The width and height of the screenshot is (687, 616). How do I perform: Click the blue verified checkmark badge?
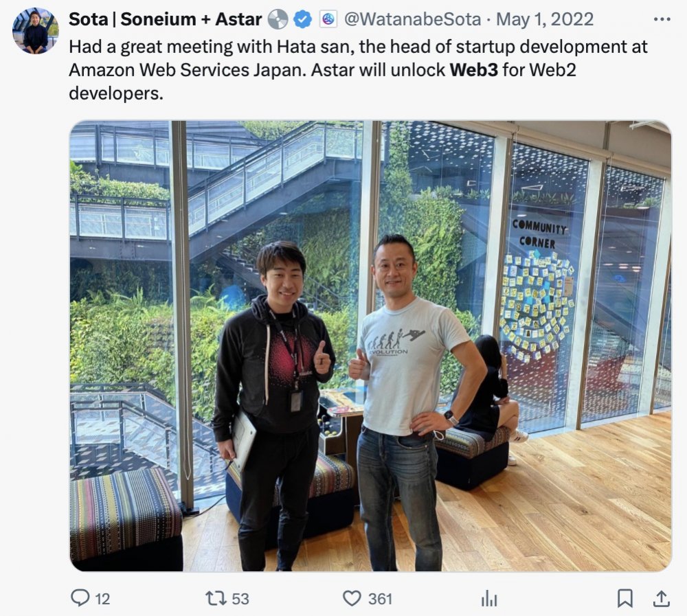[302, 19]
